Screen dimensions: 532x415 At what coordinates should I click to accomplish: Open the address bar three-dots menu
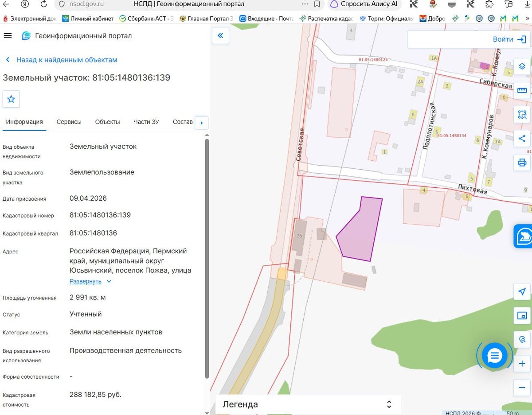click(305, 4)
